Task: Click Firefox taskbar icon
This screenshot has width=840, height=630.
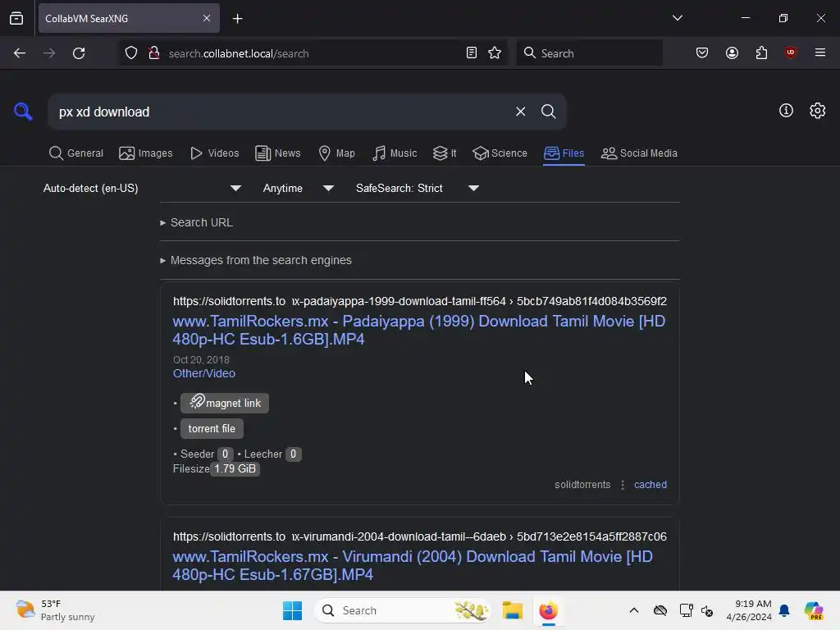Action: [x=548, y=610]
